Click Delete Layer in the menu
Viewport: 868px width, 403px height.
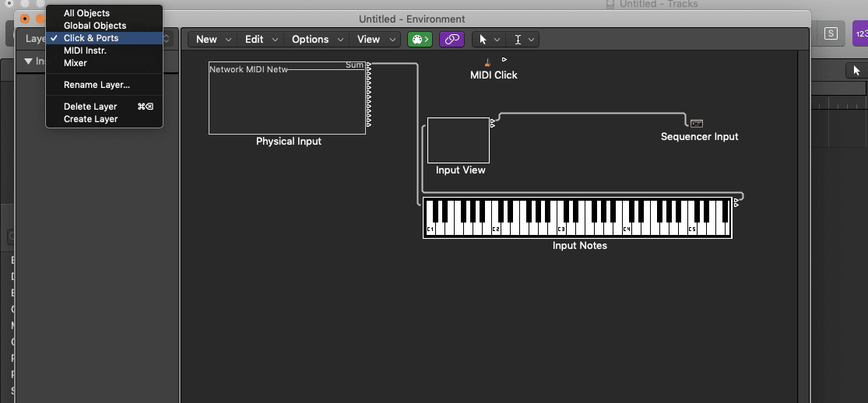(x=90, y=107)
